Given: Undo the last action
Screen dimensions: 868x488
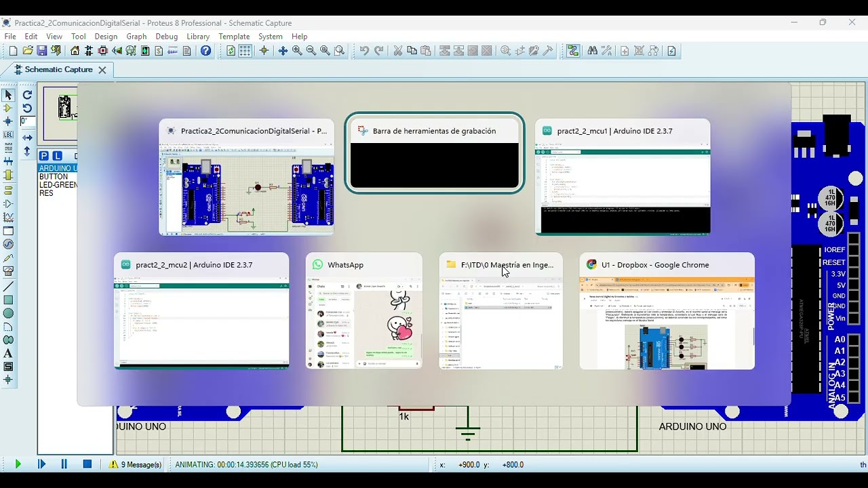Looking at the screenshot, I should (x=364, y=51).
